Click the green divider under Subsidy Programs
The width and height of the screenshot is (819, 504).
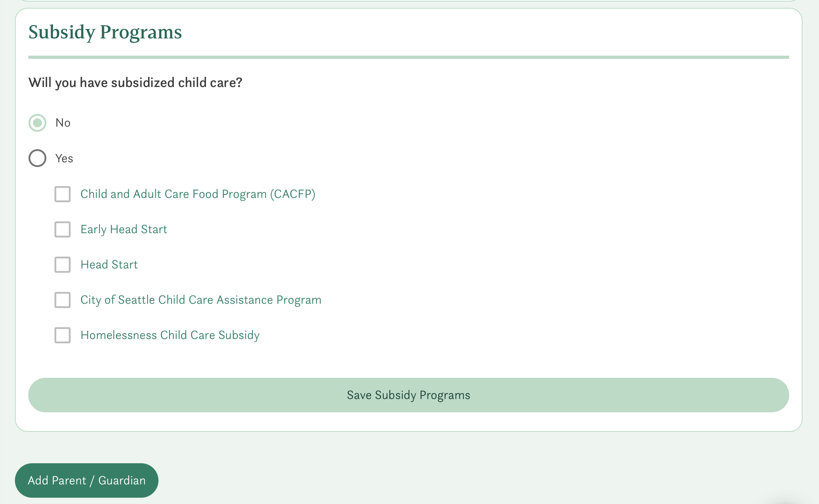408,57
